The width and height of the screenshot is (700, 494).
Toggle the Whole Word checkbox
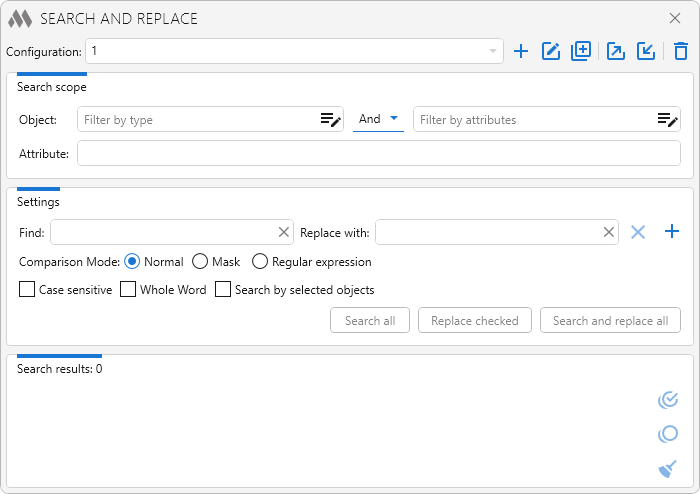[128, 290]
